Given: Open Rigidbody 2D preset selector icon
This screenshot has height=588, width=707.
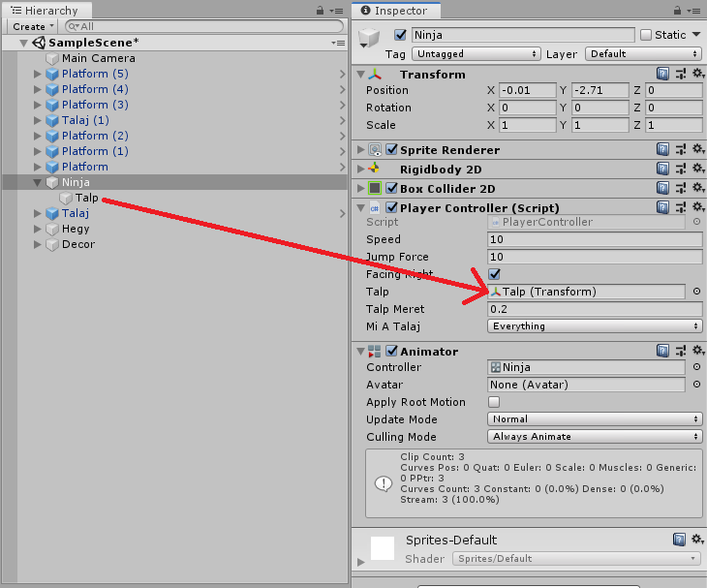Looking at the screenshot, I should [x=680, y=169].
